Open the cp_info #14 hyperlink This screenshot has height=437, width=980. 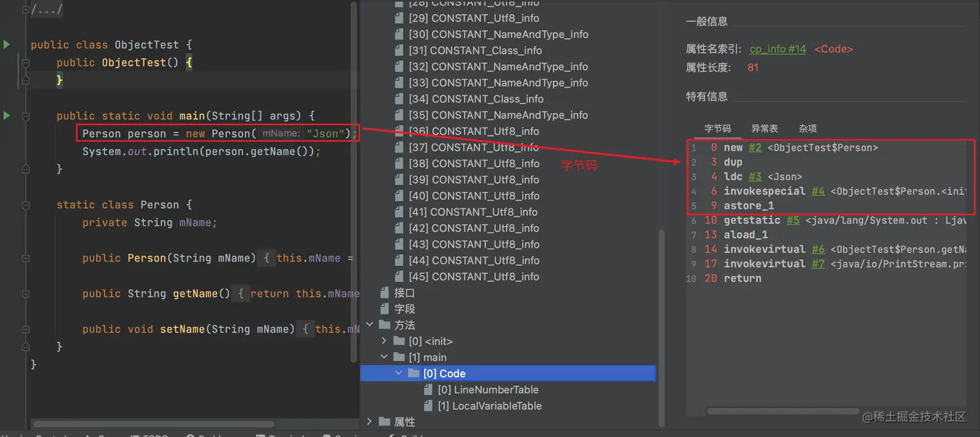point(777,49)
